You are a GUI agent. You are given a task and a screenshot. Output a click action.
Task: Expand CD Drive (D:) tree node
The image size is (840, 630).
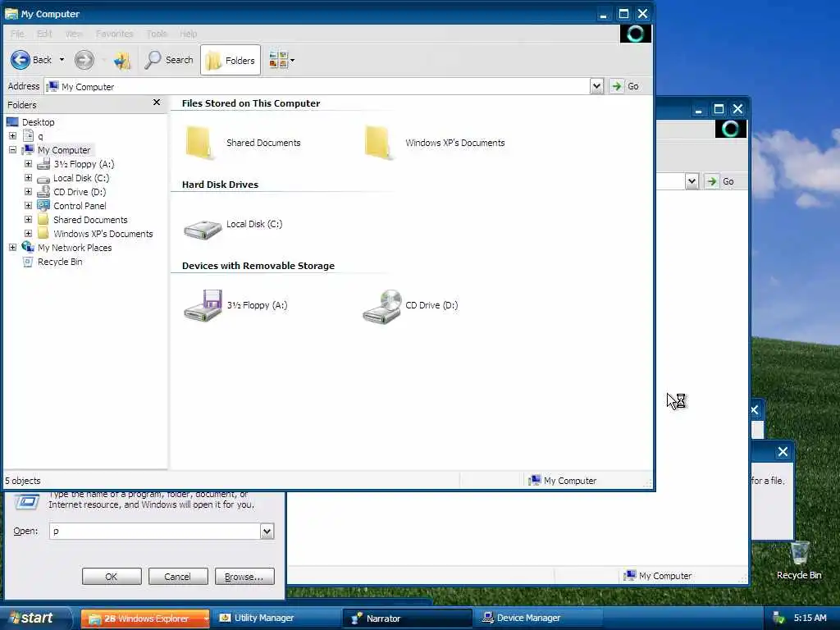[29, 192]
